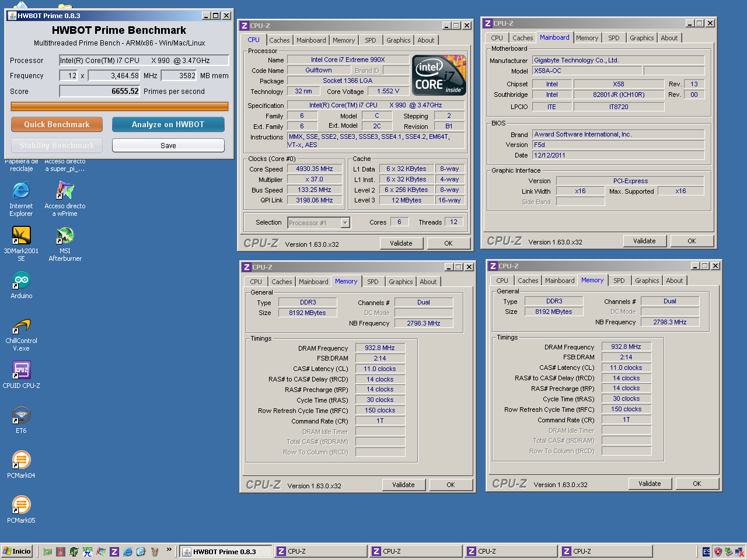Open Graphics tab in top-left CPU-Z window

(399, 40)
